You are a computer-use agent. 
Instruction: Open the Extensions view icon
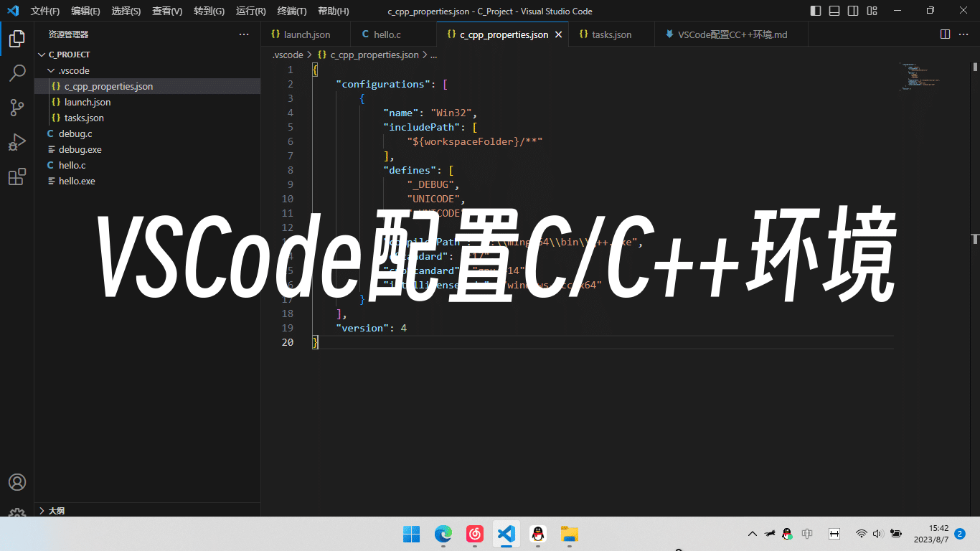[x=17, y=176]
